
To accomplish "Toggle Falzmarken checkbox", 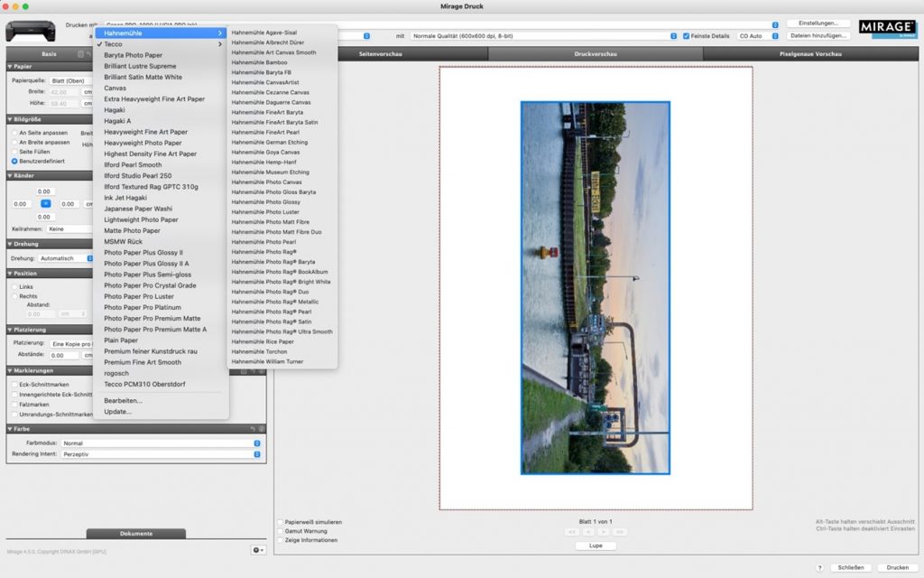I will (14, 405).
